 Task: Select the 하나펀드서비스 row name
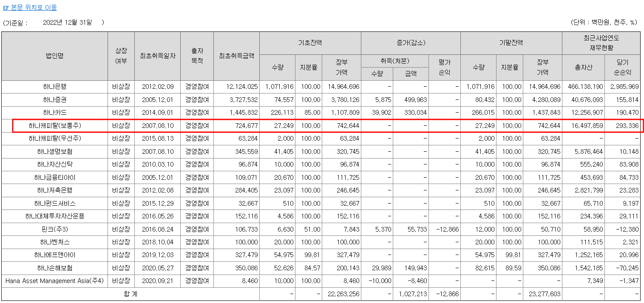point(54,204)
